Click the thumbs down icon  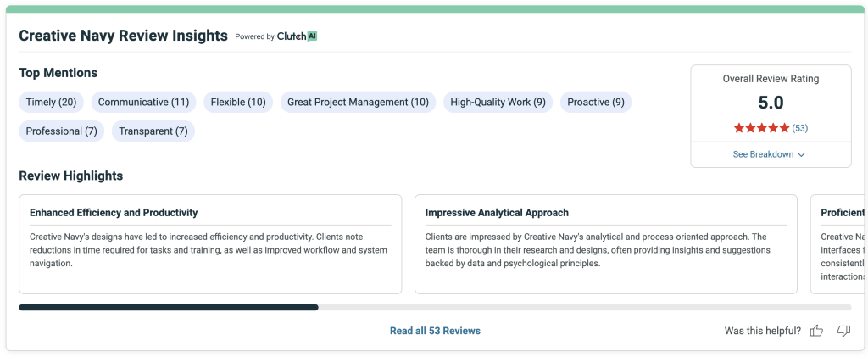tap(843, 331)
